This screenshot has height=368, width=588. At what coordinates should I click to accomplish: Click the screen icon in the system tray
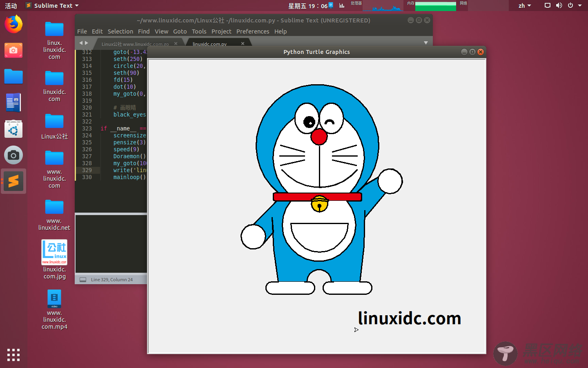point(548,5)
